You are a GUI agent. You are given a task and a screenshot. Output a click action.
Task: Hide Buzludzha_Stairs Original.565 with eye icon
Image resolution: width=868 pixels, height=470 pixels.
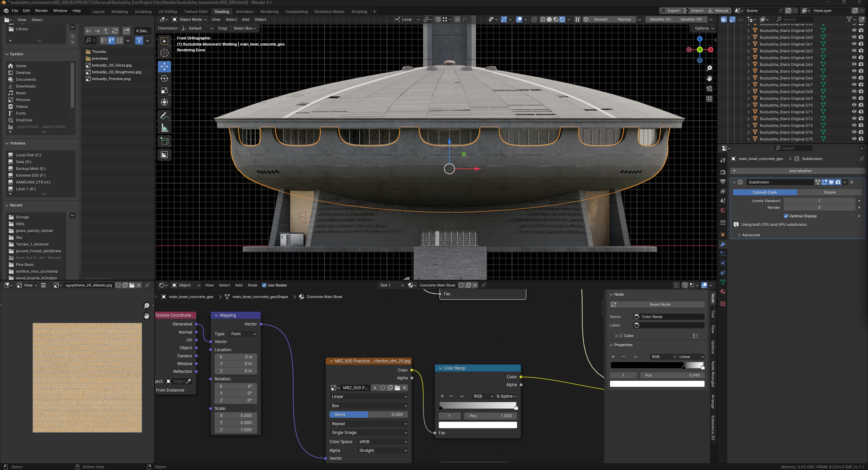tap(854, 71)
